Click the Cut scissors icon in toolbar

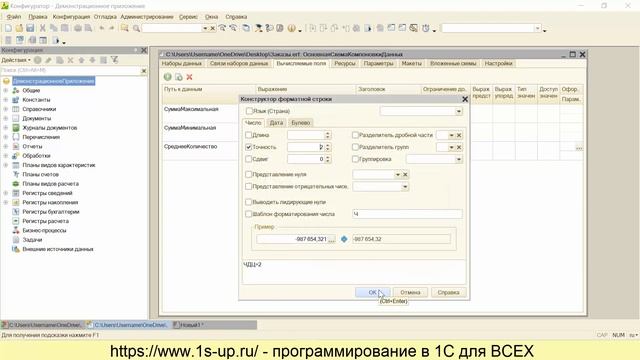[42, 28]
